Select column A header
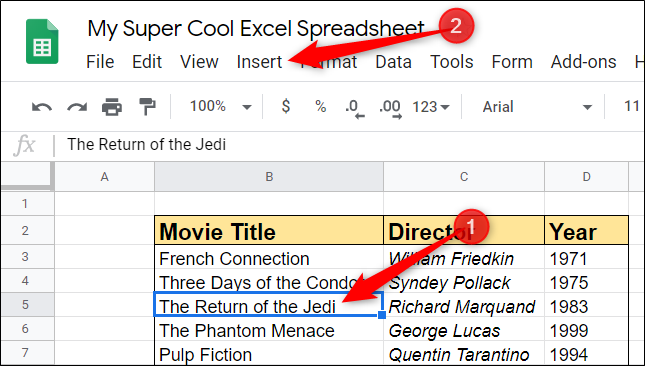 point(104,177)
